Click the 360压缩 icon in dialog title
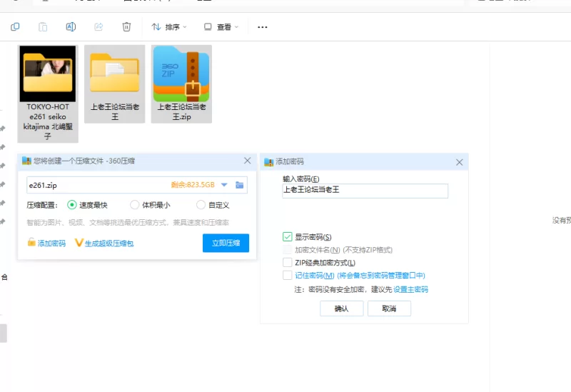The image size is (571, 392). pos(26,161)
